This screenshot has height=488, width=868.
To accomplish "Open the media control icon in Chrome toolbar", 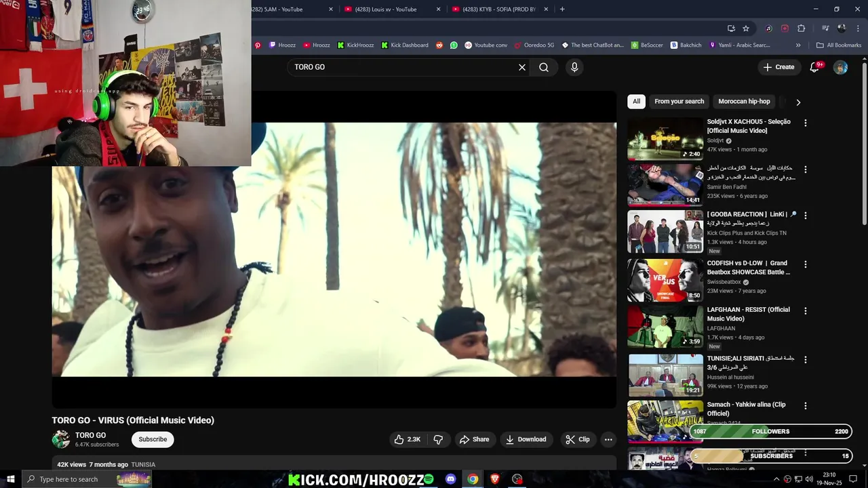I will coord(825,28).
